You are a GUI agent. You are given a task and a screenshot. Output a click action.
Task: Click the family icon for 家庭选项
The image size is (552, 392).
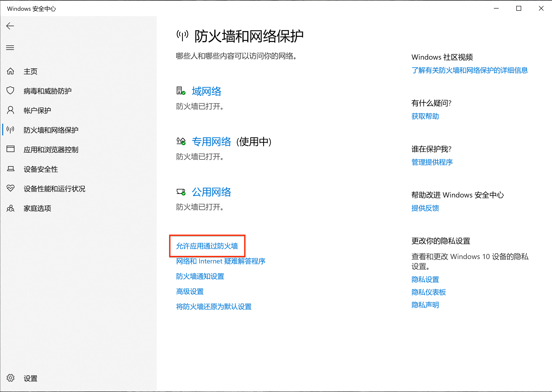click(x=11, y=208)
